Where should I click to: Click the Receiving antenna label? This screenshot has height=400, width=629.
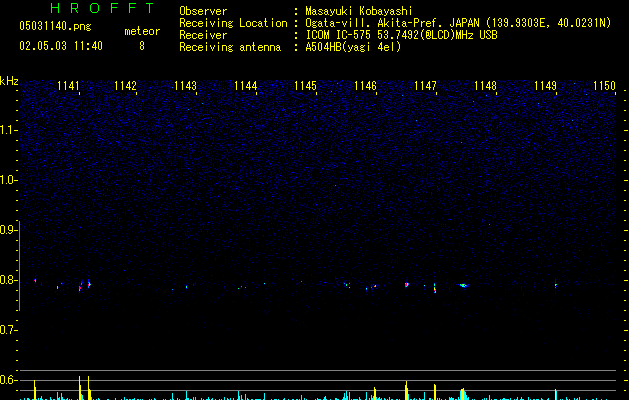click(x=230, y=47)
